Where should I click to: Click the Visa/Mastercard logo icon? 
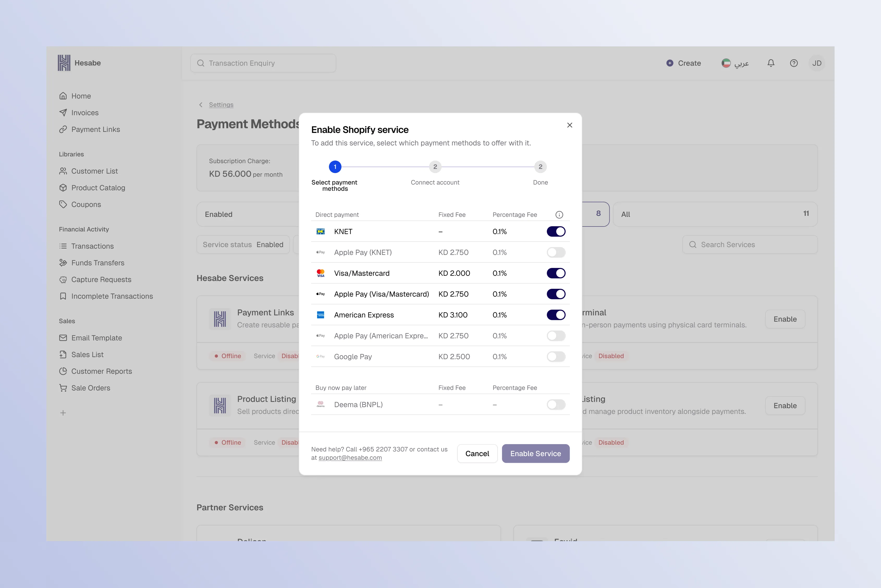(320, 273)
